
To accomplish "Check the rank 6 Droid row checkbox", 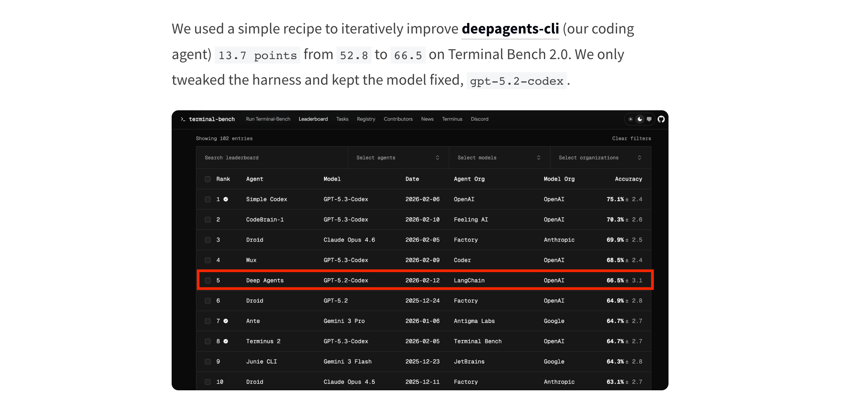I will tap(208, 301).
